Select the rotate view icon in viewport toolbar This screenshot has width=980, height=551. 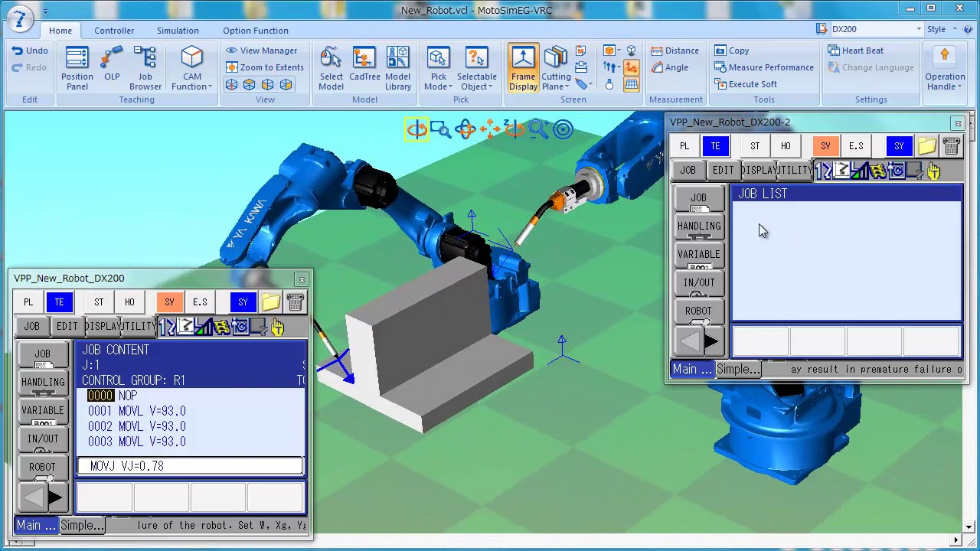click(x=416, y=129)
